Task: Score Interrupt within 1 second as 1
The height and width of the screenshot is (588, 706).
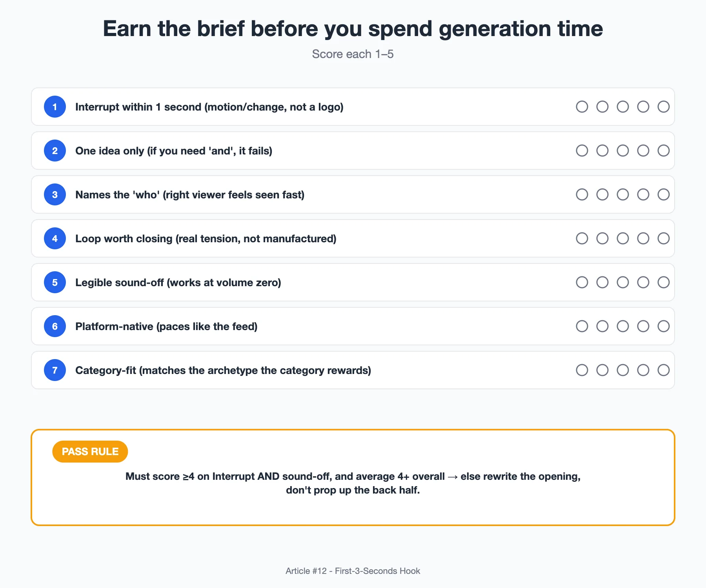Action: coord(582,107)
